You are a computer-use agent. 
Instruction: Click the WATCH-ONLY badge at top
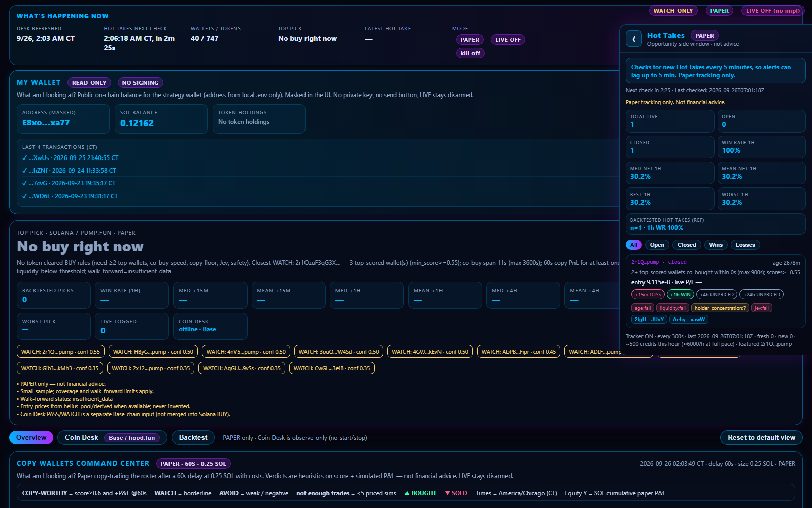click(673, 11)
